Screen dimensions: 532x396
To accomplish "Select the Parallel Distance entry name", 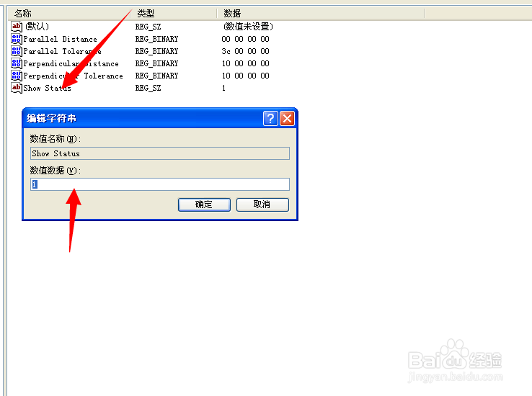I will pyautogui.click(x=60, y=39).
